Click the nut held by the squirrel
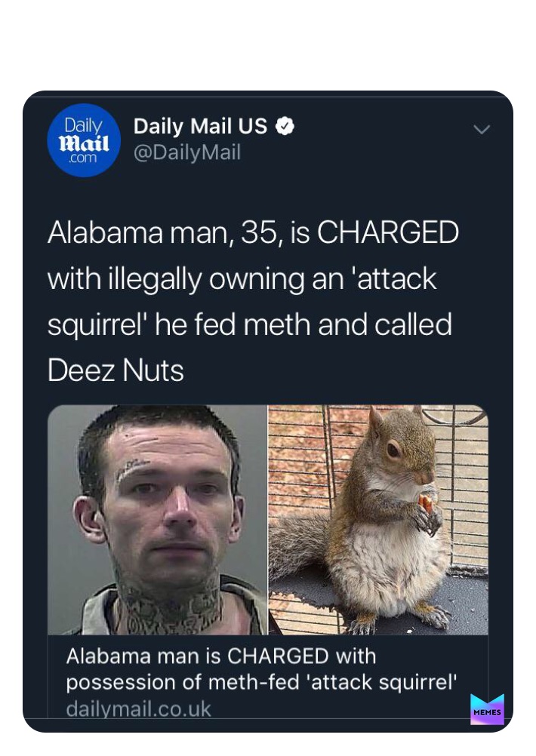 [x=426, y=504]
